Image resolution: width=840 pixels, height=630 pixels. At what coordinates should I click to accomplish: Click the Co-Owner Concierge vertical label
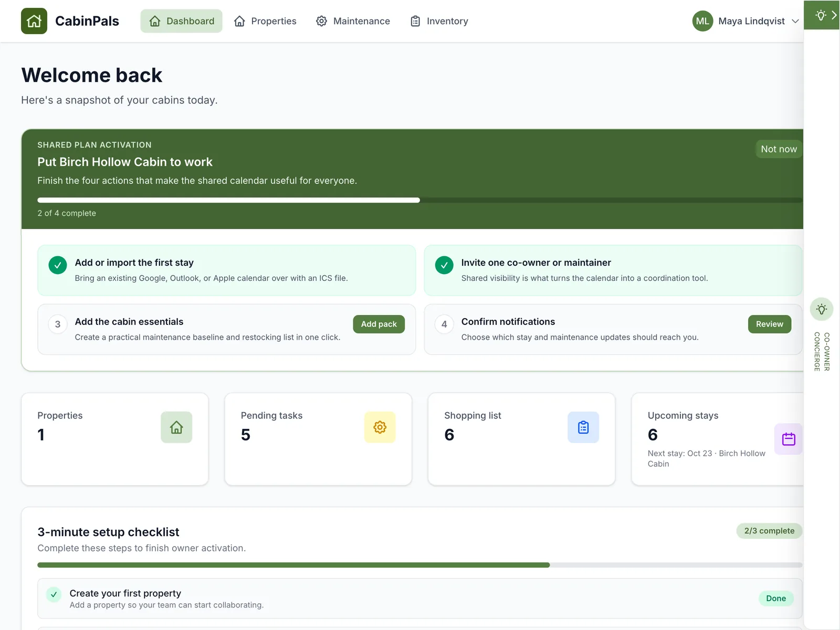(822, 352)
